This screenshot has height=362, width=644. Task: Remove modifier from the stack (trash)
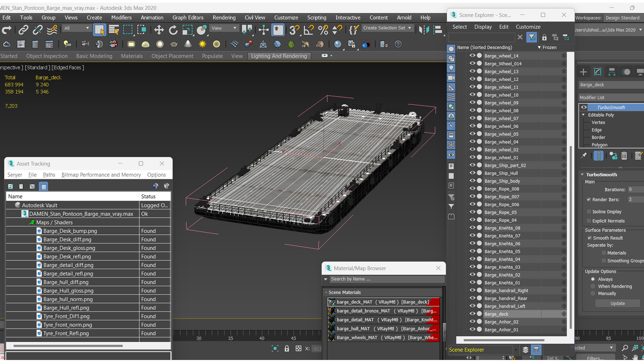624,156
